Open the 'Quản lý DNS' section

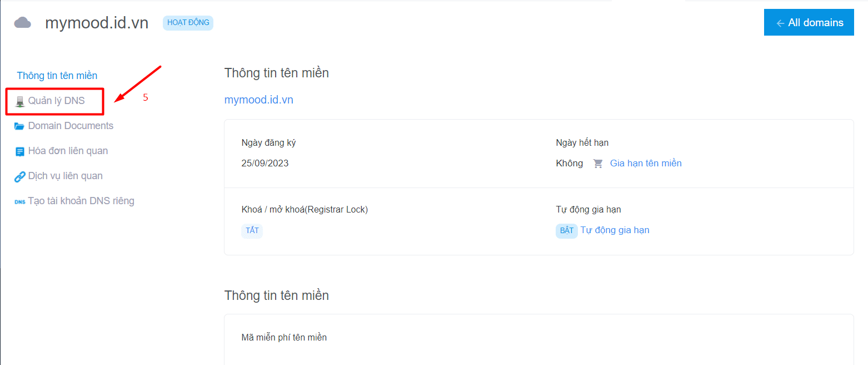56,101
